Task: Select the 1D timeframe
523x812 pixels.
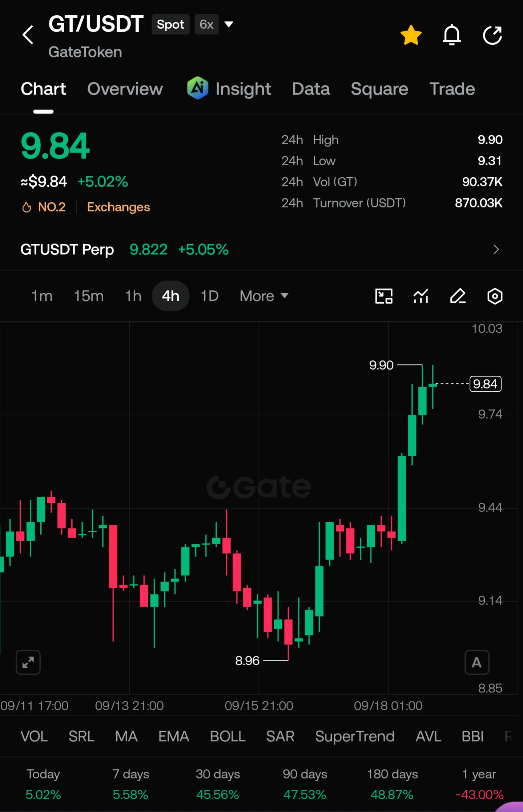Action: (x=210, y=296)
